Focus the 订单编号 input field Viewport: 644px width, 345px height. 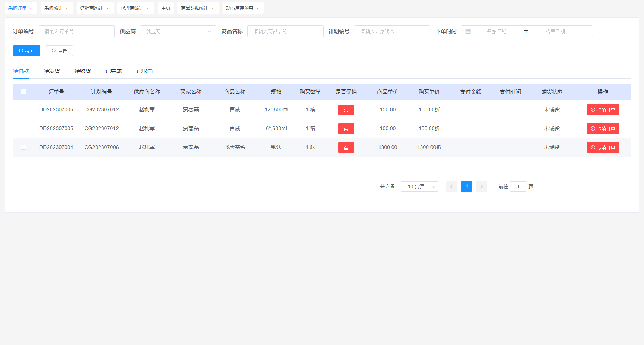pyautogui.click(x=76, y=31)
